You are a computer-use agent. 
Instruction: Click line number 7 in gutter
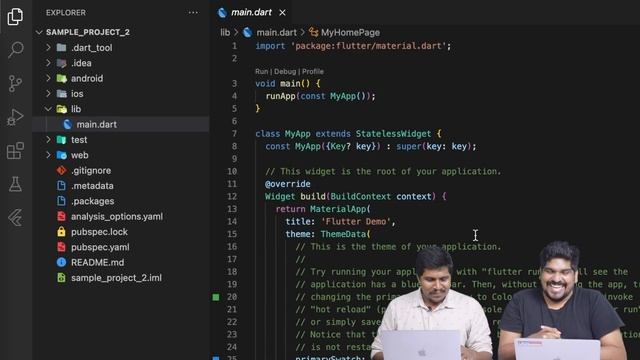point(234,134)
